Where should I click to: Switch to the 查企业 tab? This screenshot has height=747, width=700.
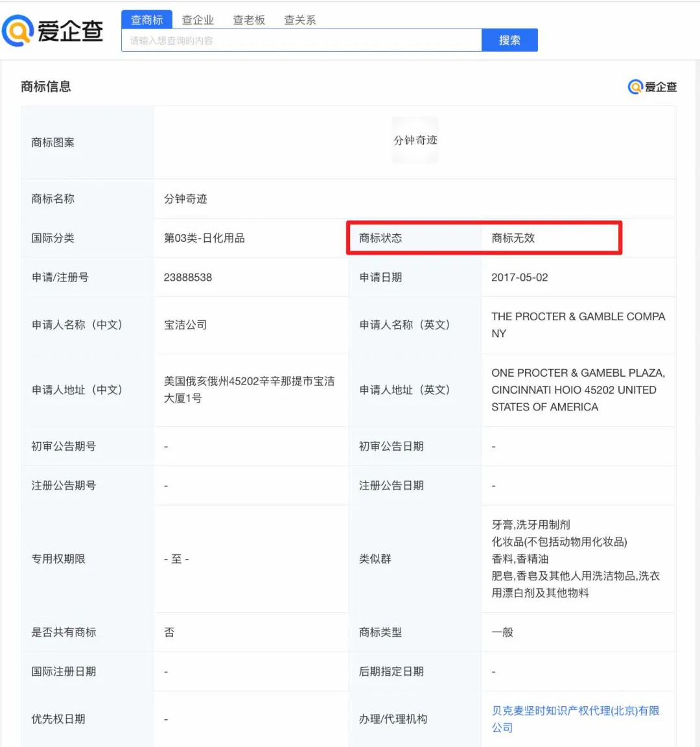click(x=198, y=20)
